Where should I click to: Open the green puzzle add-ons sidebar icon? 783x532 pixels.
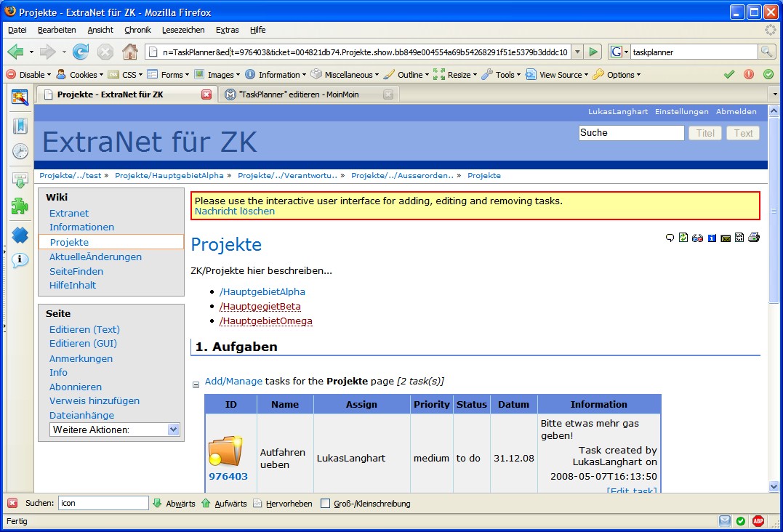point(20,206)
